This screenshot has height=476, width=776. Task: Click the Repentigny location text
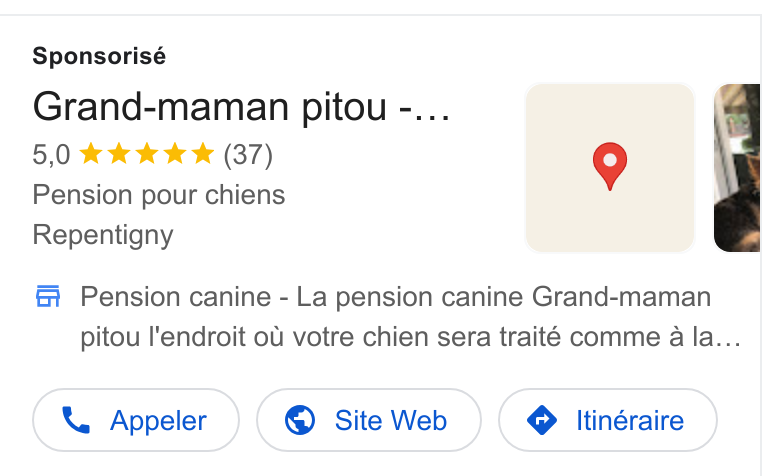[x=103, y=235]
